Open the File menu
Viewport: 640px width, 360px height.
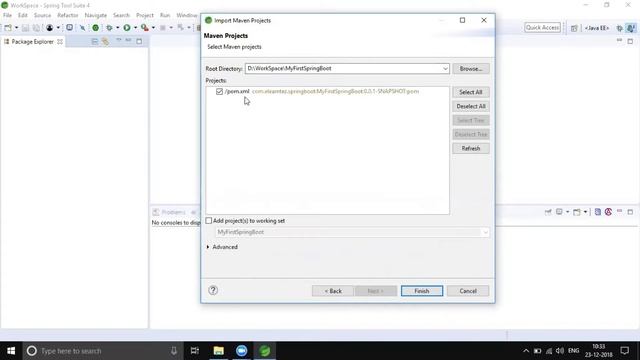click(x=7, y=15)
